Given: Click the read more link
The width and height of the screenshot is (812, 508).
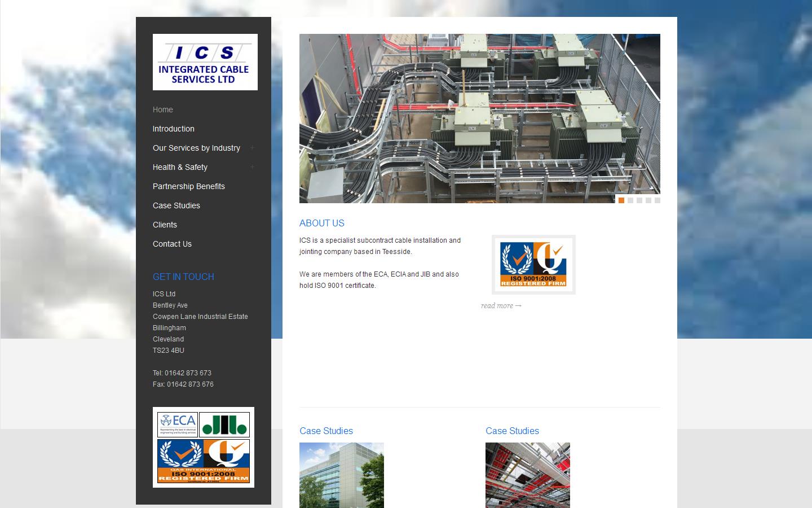Looking at the screenshot, I should click(501, 306).
